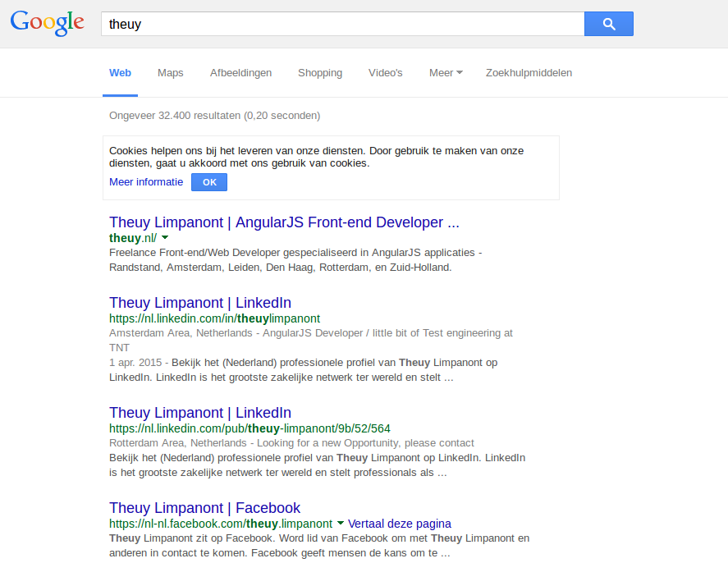Open the LinkedIn result with pub URL
Viewport: 728px width, 563px height.
[x=200, y=413]
